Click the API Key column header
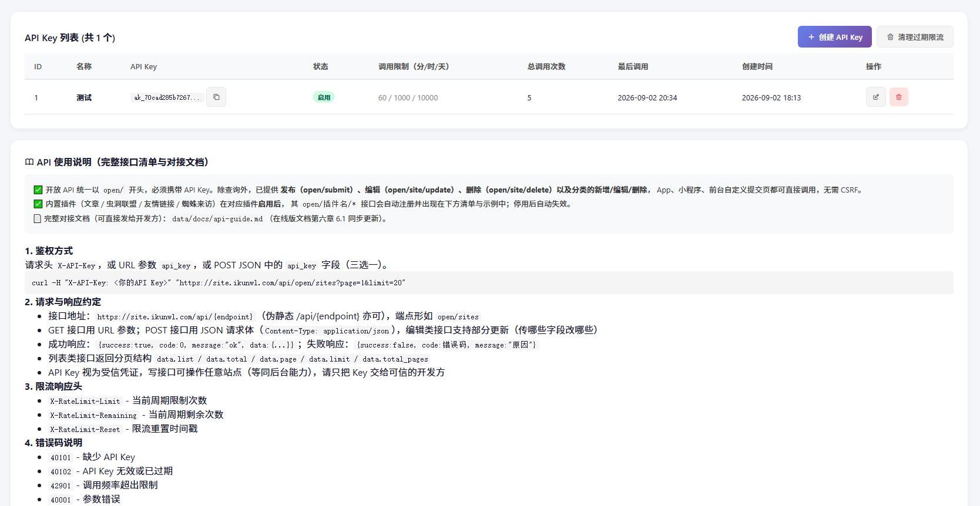Screen dimensions: 980x506 point(143,66)
